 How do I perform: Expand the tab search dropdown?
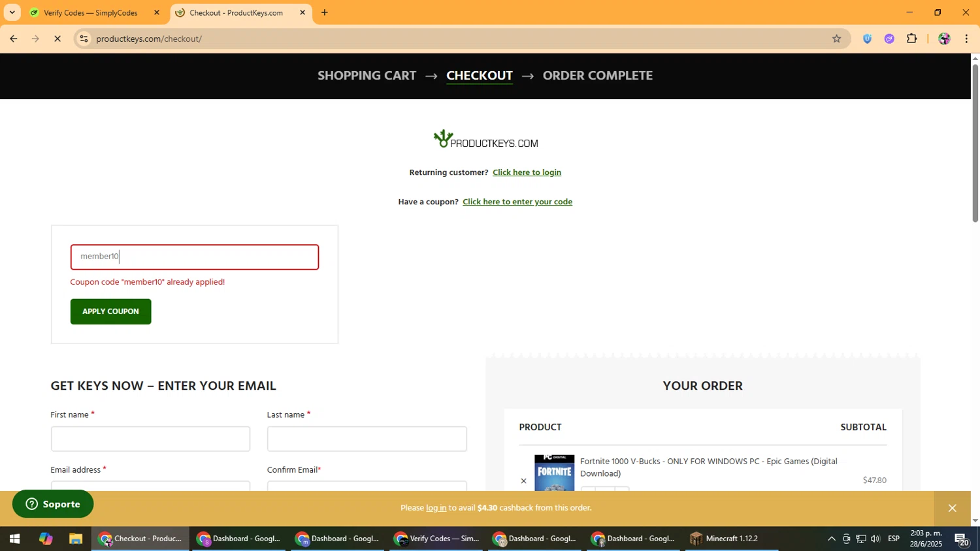point(12,12)
